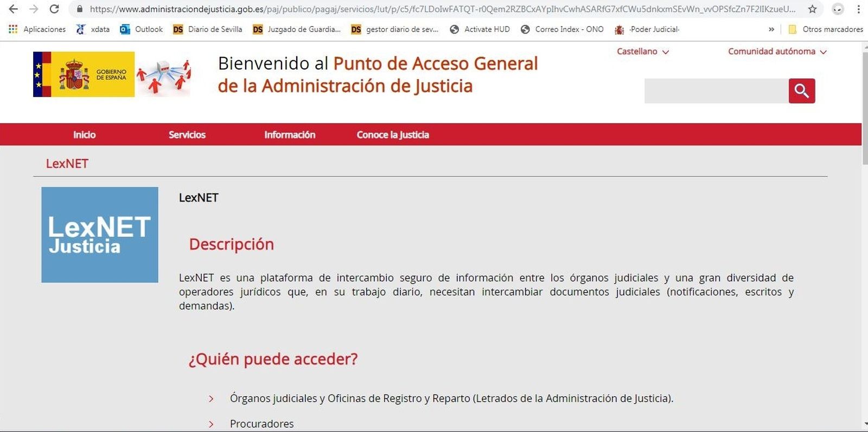Open the xdata bookmark
Image resolution: width=868 pixels, height=432 pixels.
93,29
